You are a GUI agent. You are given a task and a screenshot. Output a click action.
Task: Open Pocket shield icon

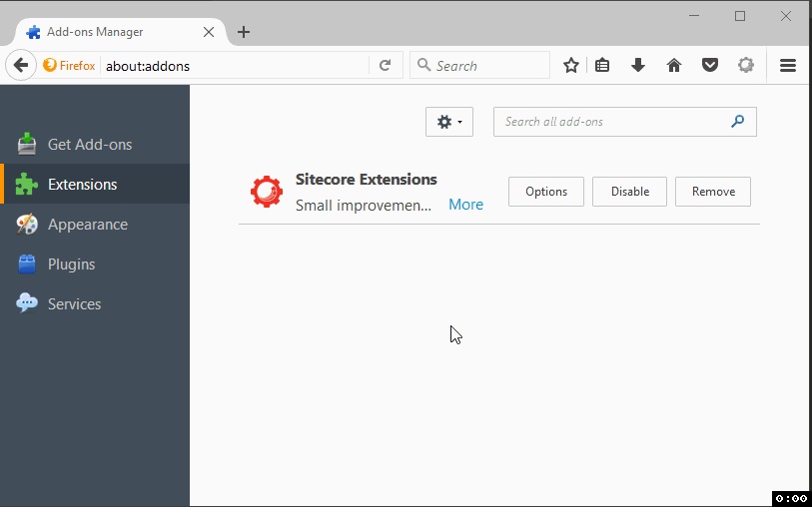pyautogui.click(x=709, y=65)
